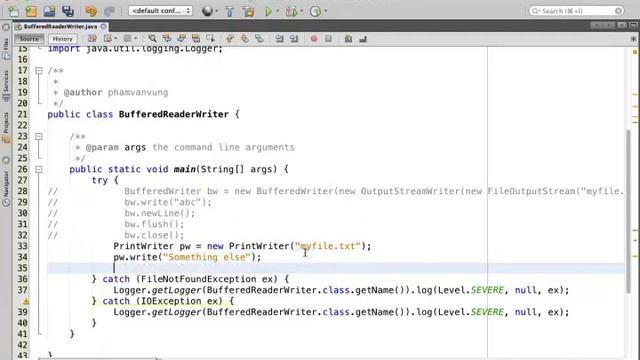Comment selected lines icon
640x360 pixels.
348,39
